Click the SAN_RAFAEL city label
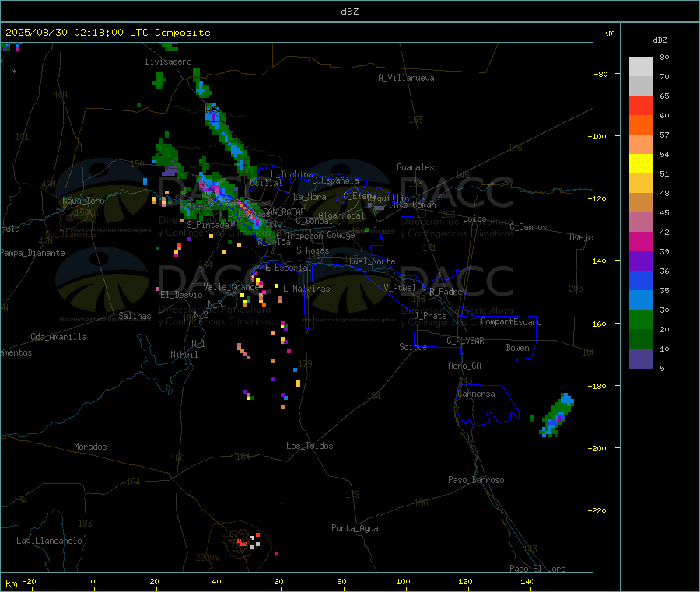The width and height of the screenshot is (700, 592). pos(285,212)
